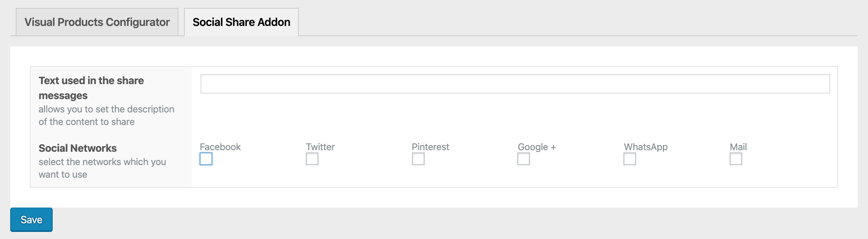Focus the share messages text field
The image size is (868, 239).
click(x=515, y=84)
